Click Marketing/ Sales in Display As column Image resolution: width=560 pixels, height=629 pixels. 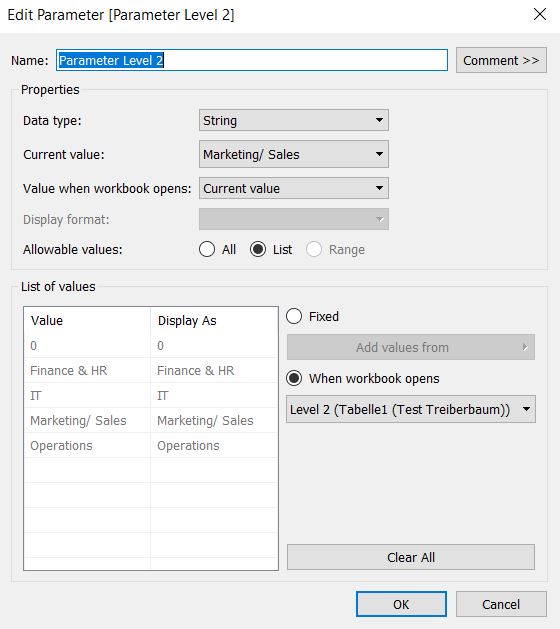[x=205, y=420]
